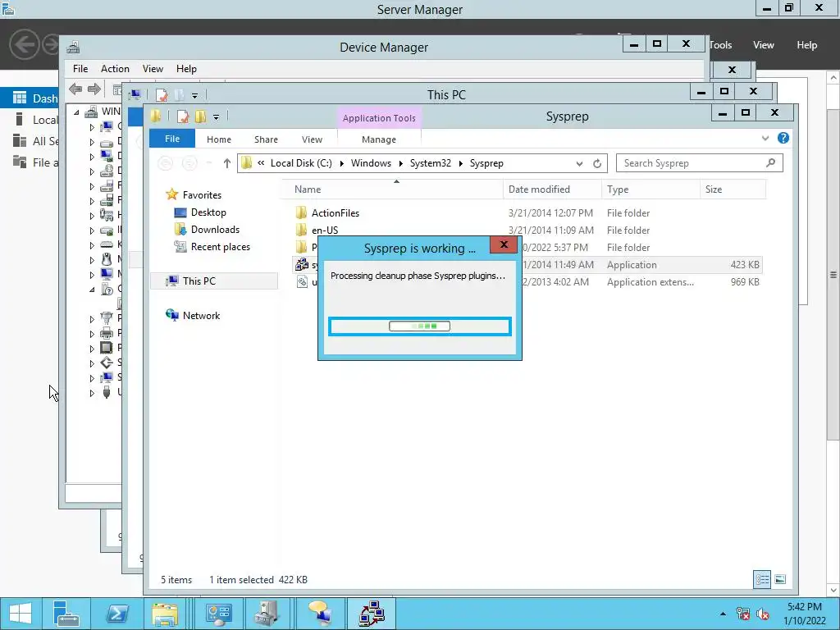Viewport: 840px width, 630px height.
Task: Click Device Manager forward arrow
Action: [94, 89]
